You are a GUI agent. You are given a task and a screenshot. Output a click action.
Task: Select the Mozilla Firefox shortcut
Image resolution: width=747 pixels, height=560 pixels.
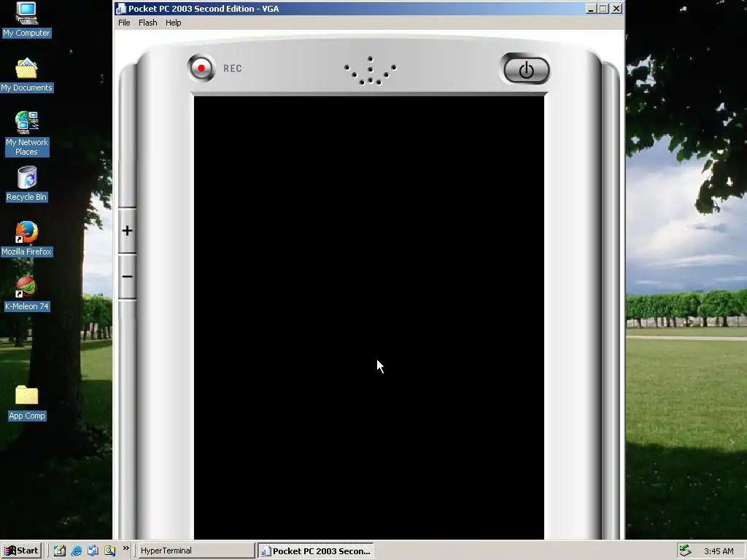coord(26,239)
